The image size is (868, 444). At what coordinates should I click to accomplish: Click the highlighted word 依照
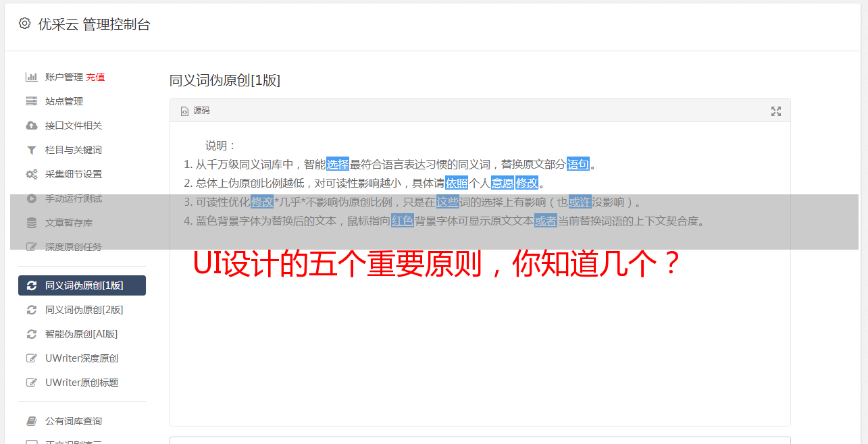tap(457, 183)
